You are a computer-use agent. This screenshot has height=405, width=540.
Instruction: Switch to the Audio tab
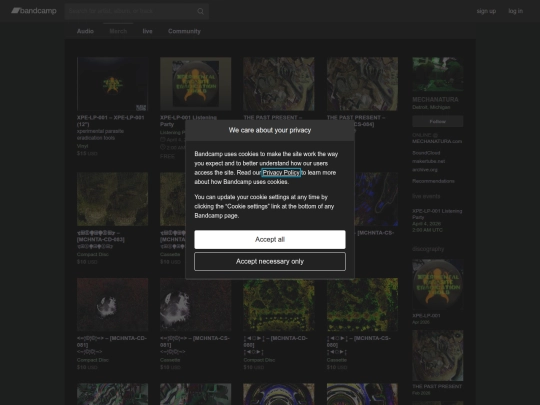pyautogui.click(x=85, y=31)
